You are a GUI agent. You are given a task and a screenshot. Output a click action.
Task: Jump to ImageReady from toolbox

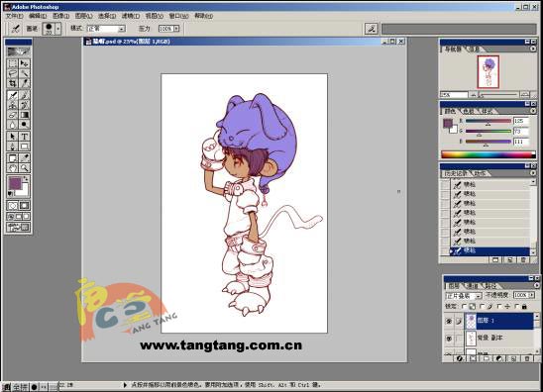point(19,227)
